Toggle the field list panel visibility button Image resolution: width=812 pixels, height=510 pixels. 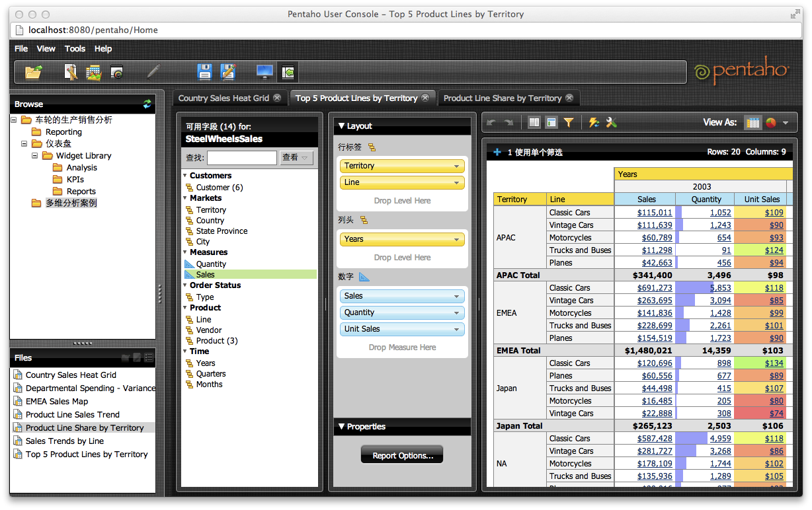(534, 122)
